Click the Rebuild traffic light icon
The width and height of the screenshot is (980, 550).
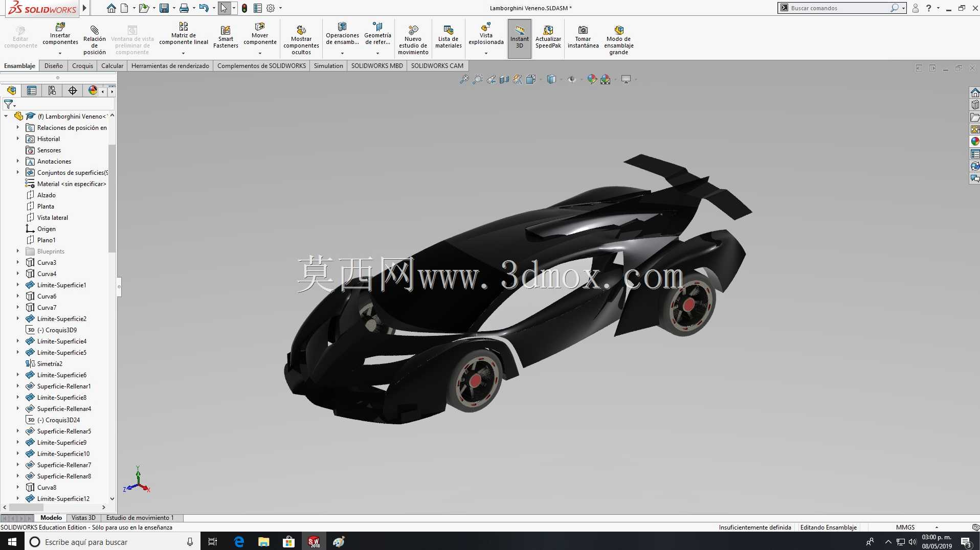(244, 8)
